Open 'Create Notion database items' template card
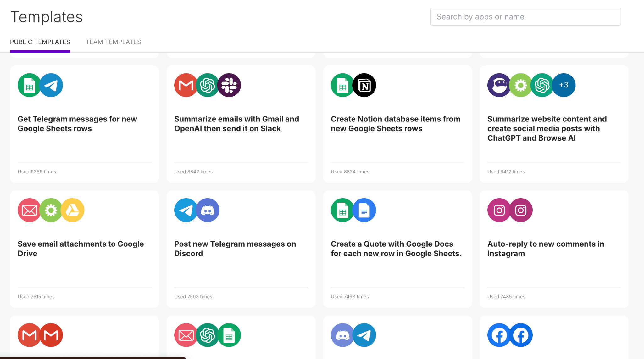This screenshot has height=359, width=644. click(x=395, y=124)
